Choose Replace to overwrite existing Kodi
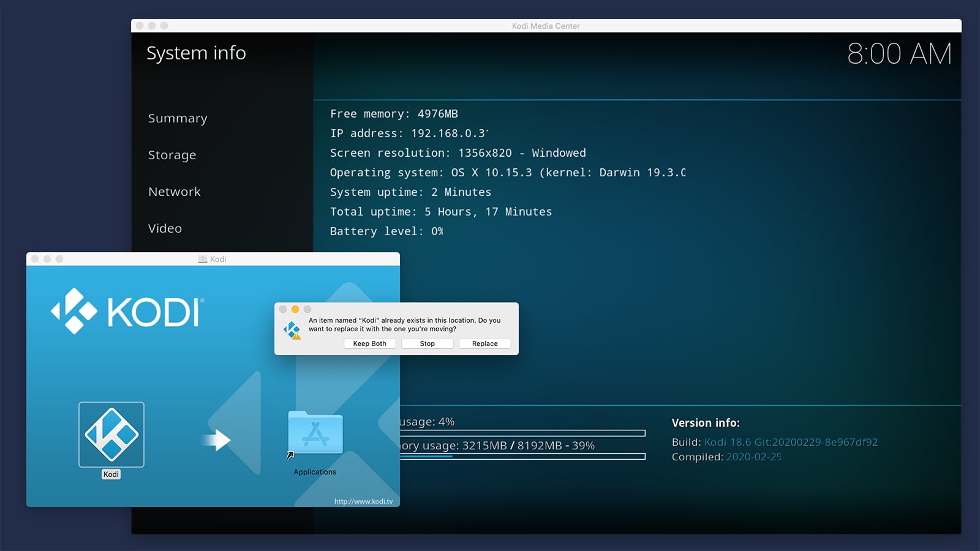Screen dimensions: 980x551 click(484, 343)
